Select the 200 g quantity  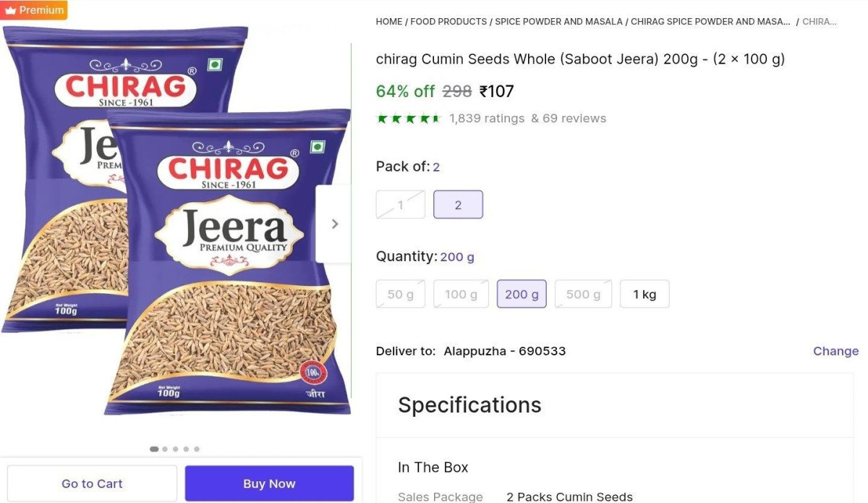522,294
